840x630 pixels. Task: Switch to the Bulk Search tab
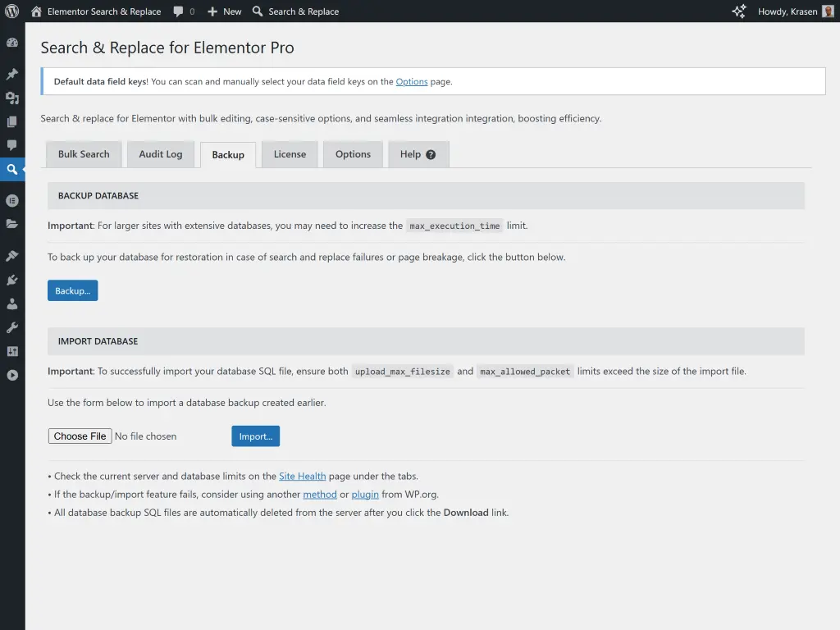(83, 154)
